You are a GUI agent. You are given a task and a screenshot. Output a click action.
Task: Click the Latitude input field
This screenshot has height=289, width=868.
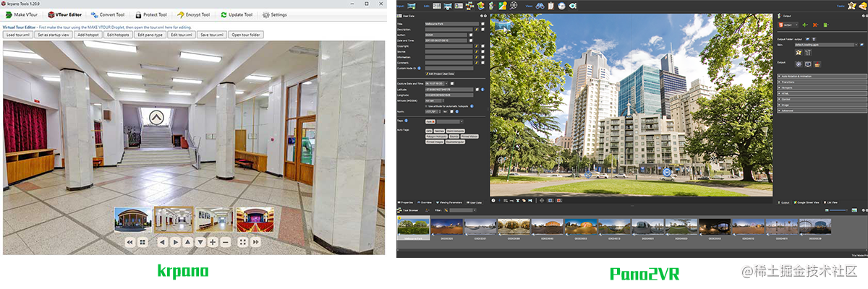449,89
